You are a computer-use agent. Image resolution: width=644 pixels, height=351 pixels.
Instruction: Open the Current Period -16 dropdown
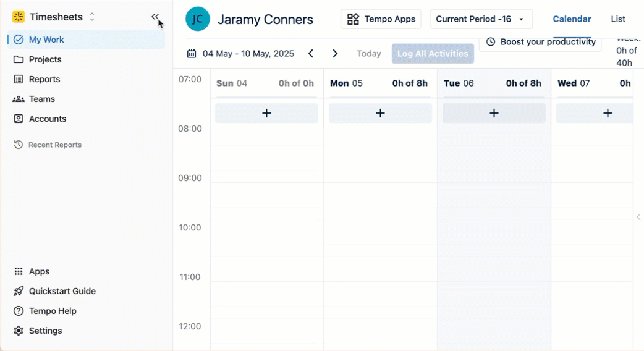(x=481, y=19)
